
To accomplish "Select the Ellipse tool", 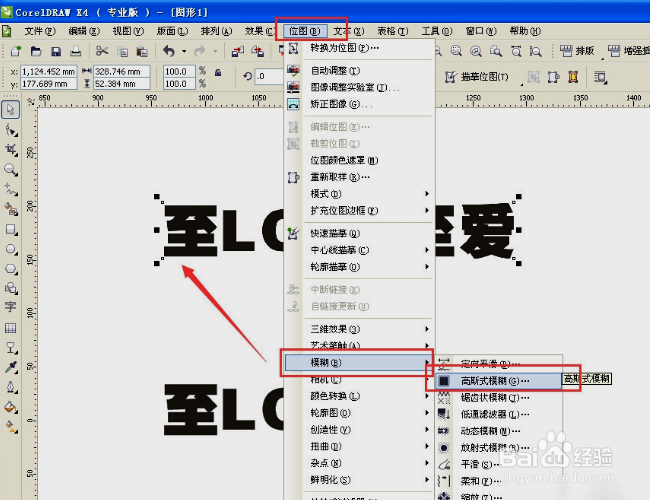I will 10,249.
